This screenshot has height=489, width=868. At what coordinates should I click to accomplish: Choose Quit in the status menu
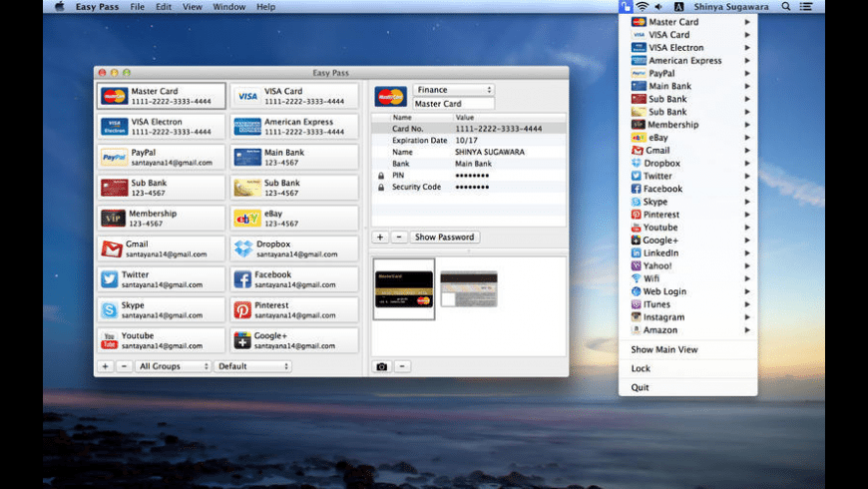tap(688, 387)
